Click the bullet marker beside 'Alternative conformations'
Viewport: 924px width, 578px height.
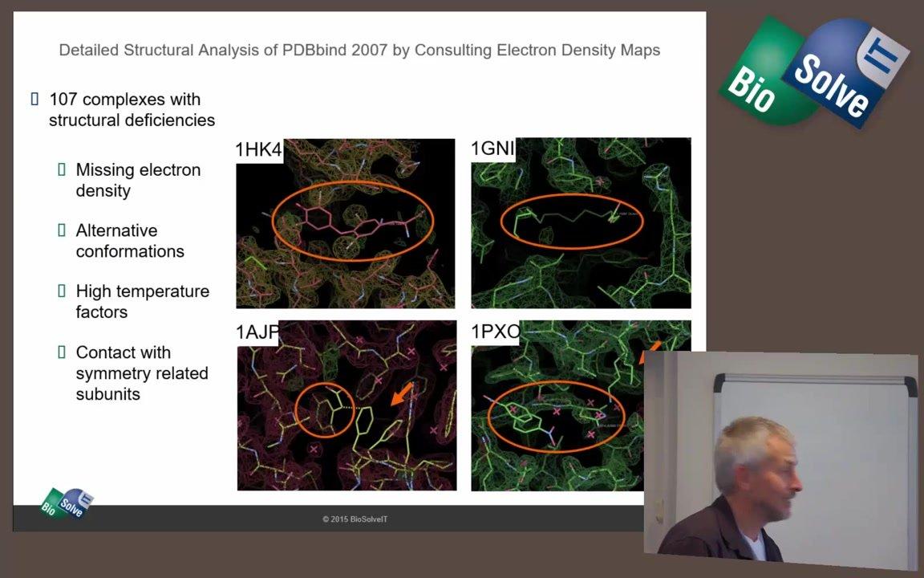(x=62, y=230)
